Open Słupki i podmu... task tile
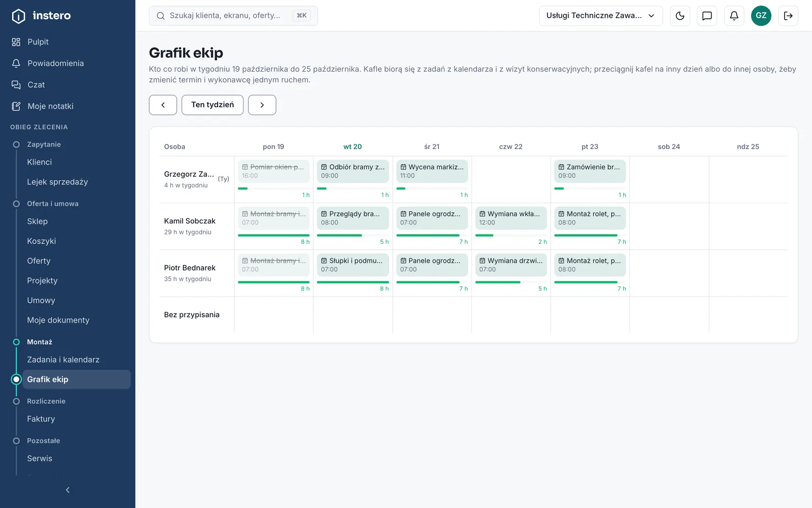The width and height of the screenshot is (812, 508). point(353,265)
